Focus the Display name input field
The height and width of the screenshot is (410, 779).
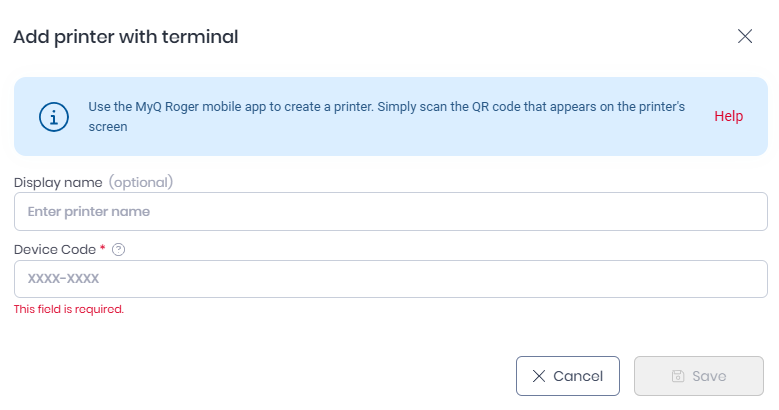[390, 212]
